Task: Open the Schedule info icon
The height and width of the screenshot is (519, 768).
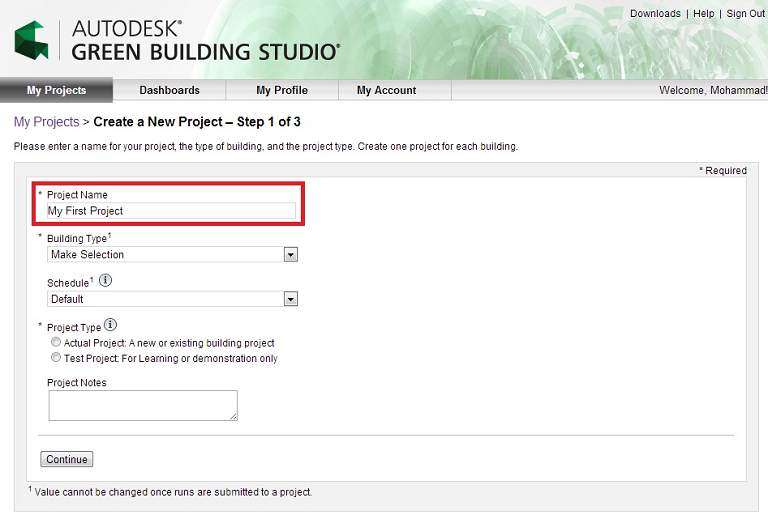Action: point(105,281)
